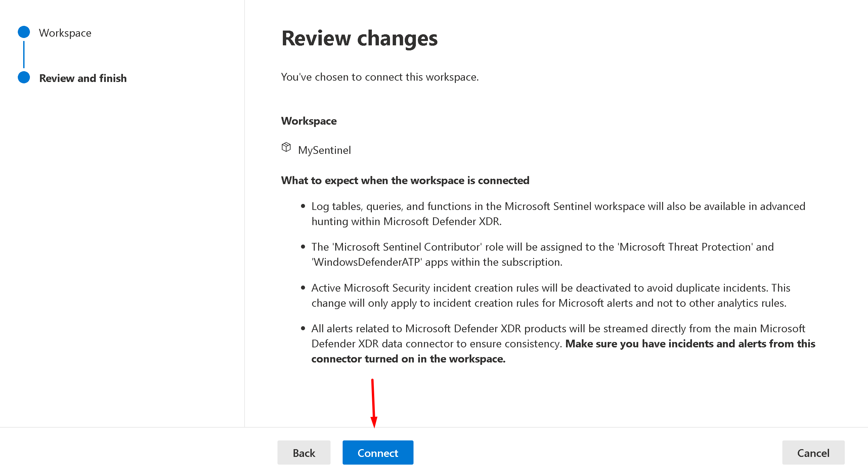This screenshot has width=868, height=472.
Task: Select the Workspace wizard step
Action: coord(65,33)
